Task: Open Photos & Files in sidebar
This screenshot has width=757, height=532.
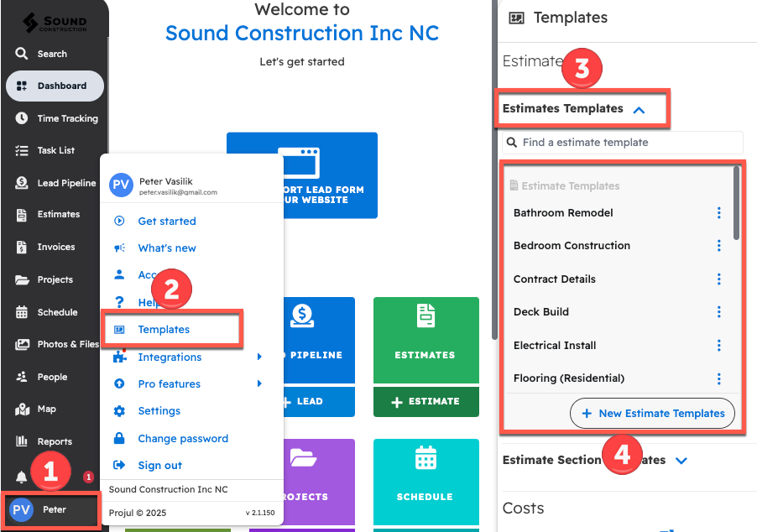Action: coord(22,344)
